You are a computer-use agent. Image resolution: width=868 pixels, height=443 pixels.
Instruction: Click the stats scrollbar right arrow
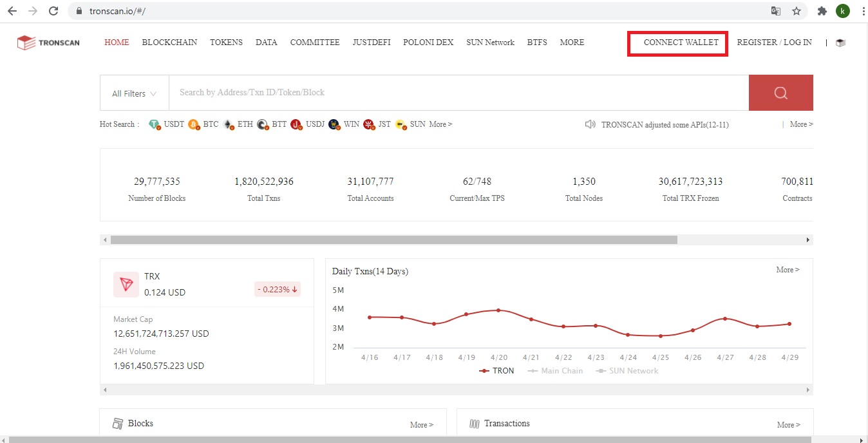808,240
